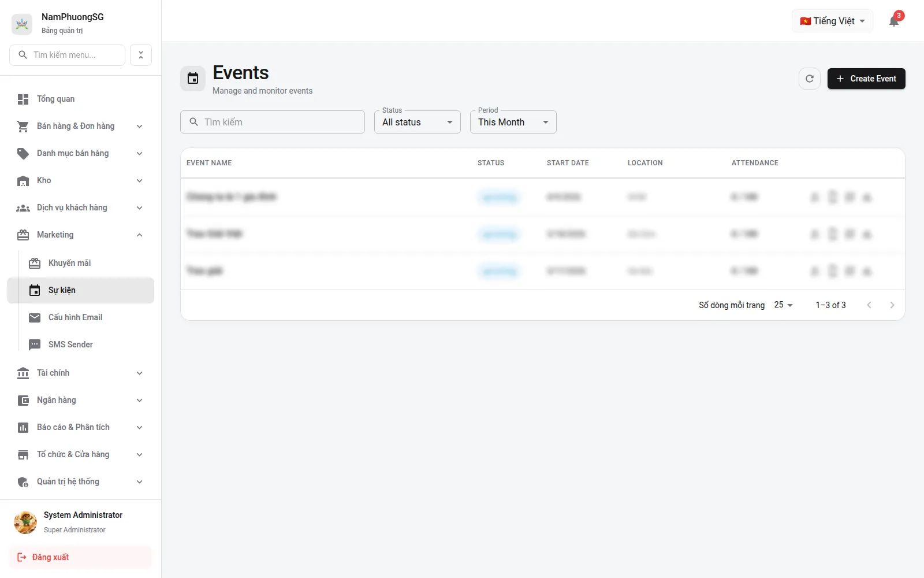The image size is (924, 578).
Task: Click the Create Event button
Action: (866, 79)
